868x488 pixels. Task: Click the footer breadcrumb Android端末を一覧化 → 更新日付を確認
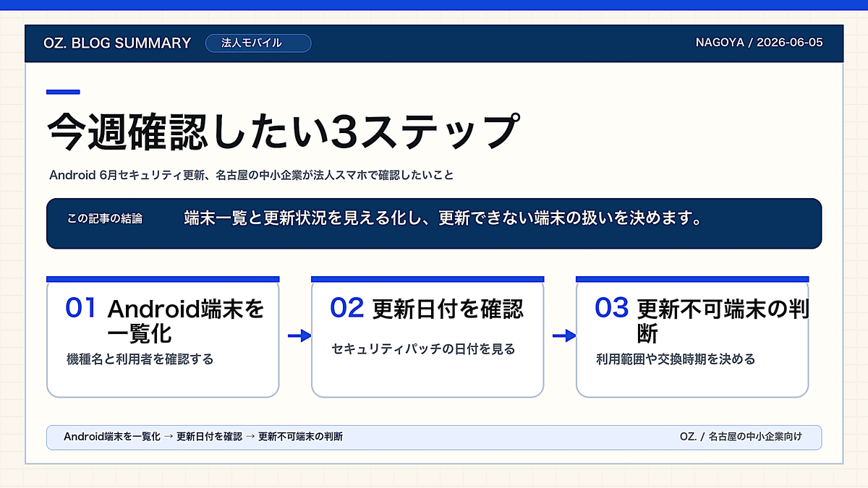203,437
